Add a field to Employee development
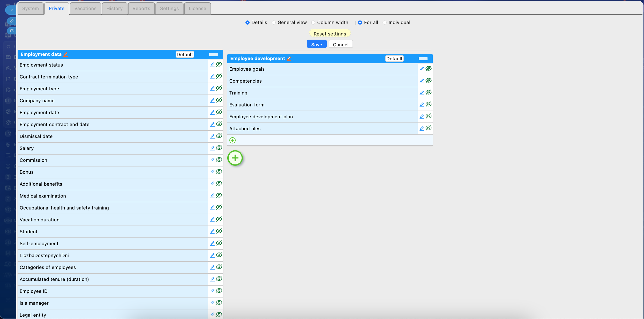644x319 pixels. [x=233, y=140]
